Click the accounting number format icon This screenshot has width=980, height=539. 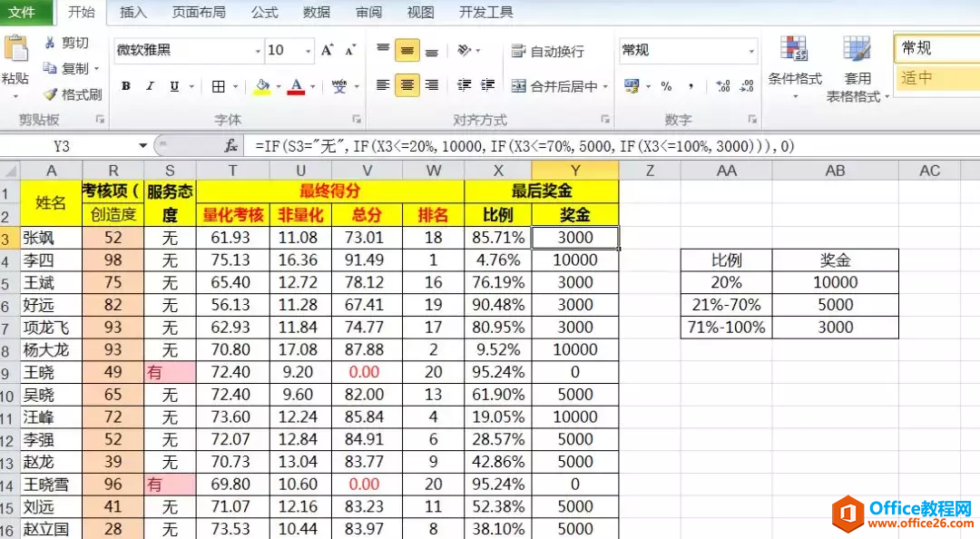[632, 86]
